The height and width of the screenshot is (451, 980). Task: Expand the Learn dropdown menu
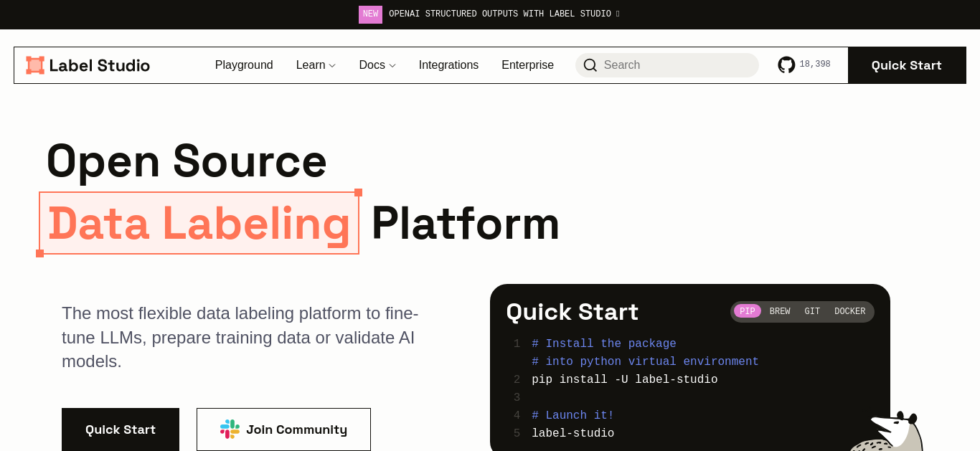(x=316, y=65)
